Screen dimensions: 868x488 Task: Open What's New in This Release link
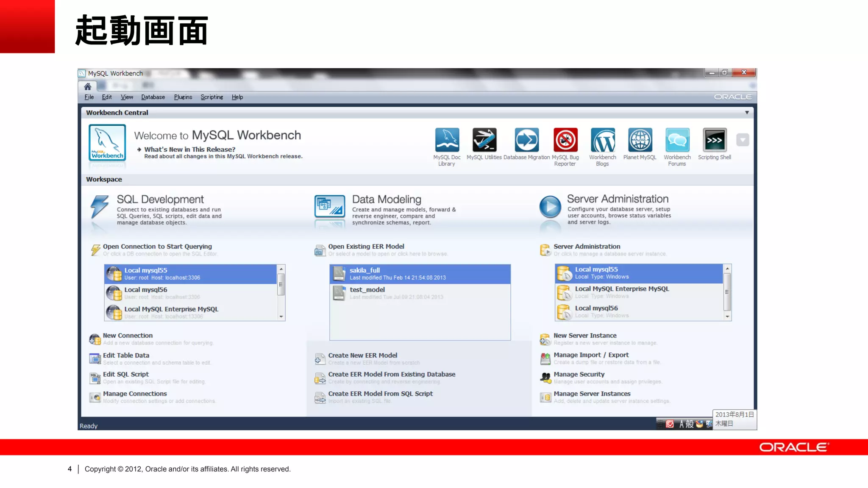pos(190,150)
